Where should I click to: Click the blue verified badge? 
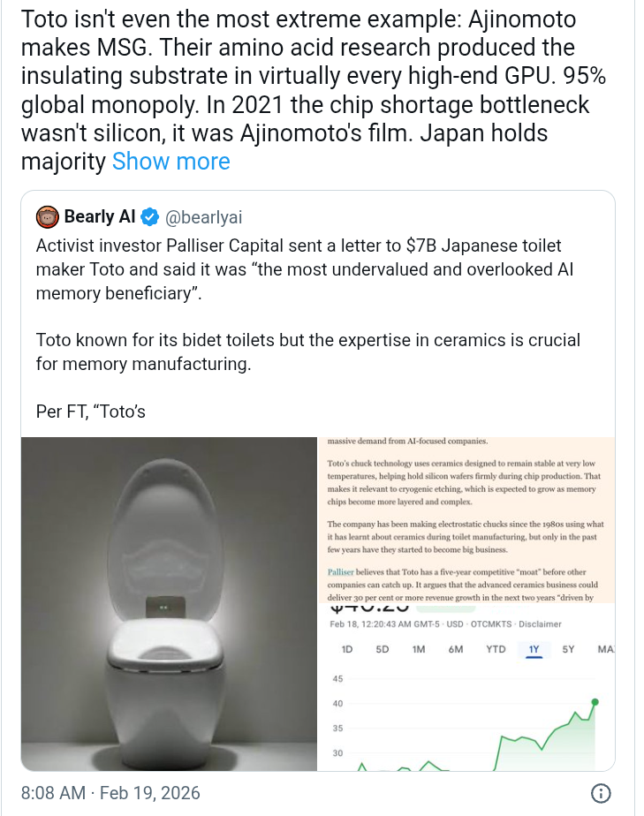tap(151, 216)
